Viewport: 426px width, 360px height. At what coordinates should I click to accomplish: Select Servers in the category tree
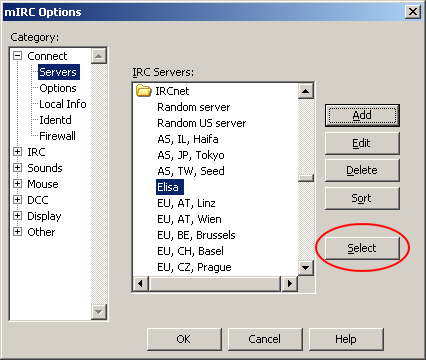pyautogui.click(x=59, y=72)
